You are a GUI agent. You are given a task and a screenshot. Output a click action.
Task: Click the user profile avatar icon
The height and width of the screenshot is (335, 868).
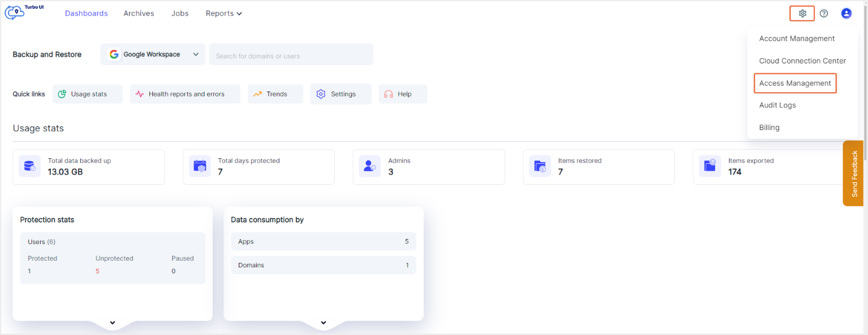coord(846,14)
